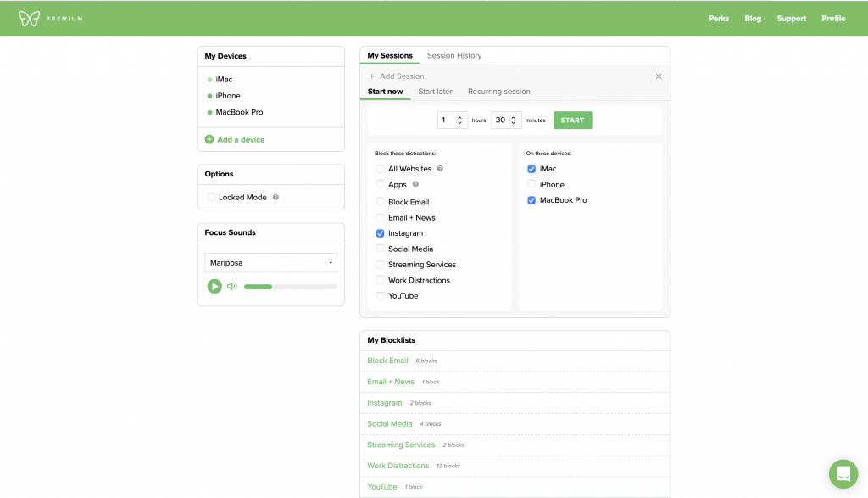Enable the Locked Mode checkbox
868x498 pixels.
point(212,198)
